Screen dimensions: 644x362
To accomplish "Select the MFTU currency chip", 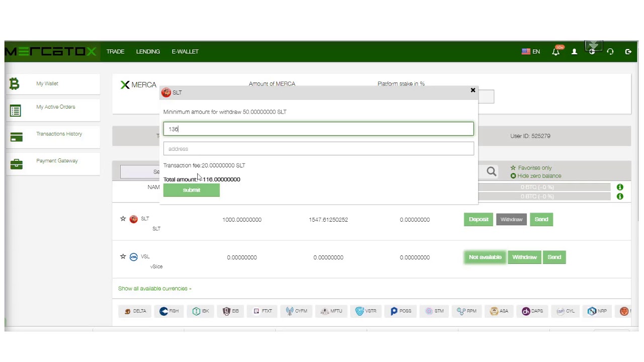I will 331,311.
